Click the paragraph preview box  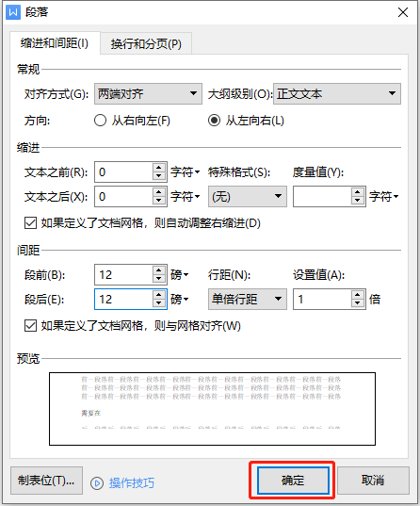[x=212, y=409]
